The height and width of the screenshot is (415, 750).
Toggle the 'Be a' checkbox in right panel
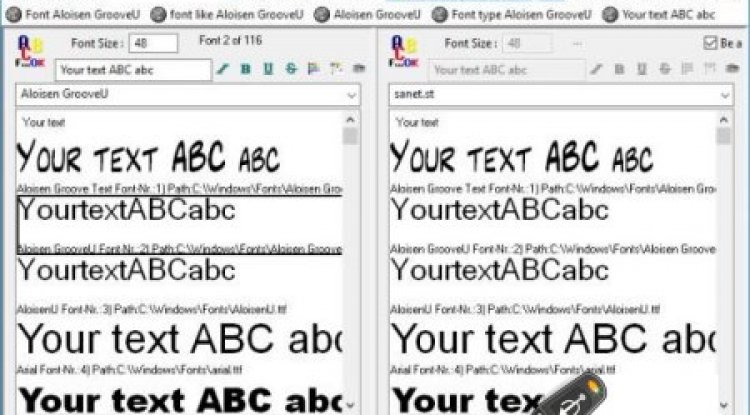(710, 43)
